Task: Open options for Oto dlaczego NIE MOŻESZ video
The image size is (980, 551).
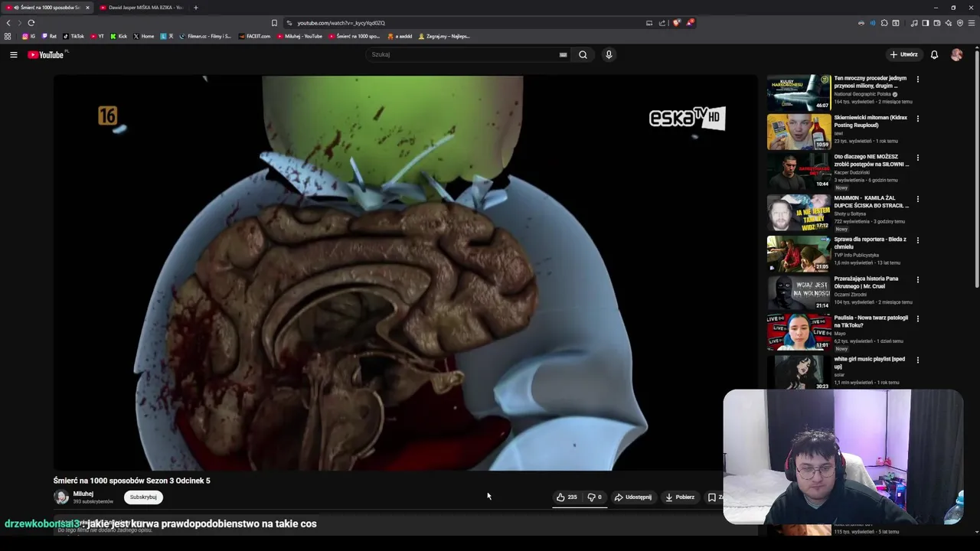Action: pyautogui.click(x=918, y=158)
